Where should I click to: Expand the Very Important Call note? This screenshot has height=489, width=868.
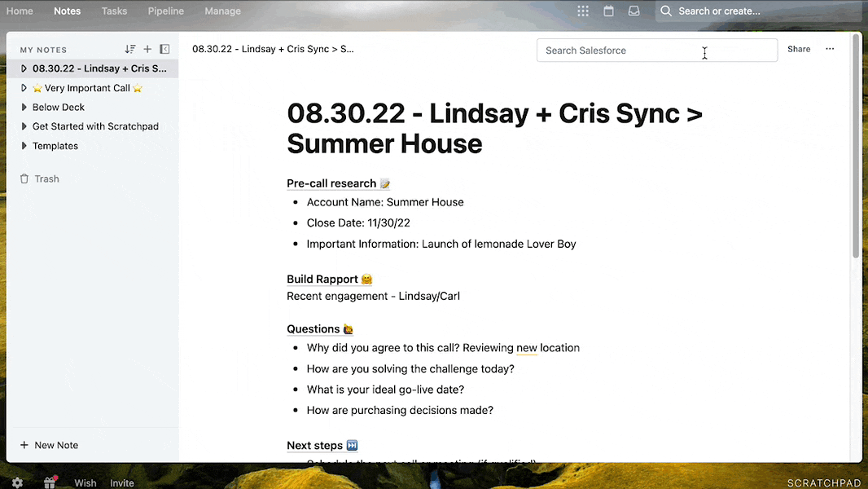[24, 88]
